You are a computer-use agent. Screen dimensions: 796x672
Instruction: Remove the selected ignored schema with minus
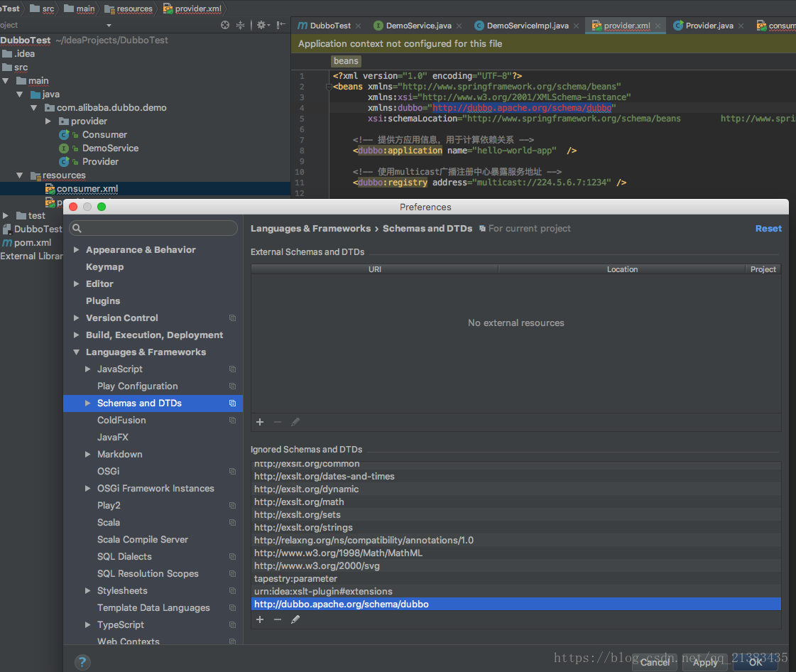point(277,619)
